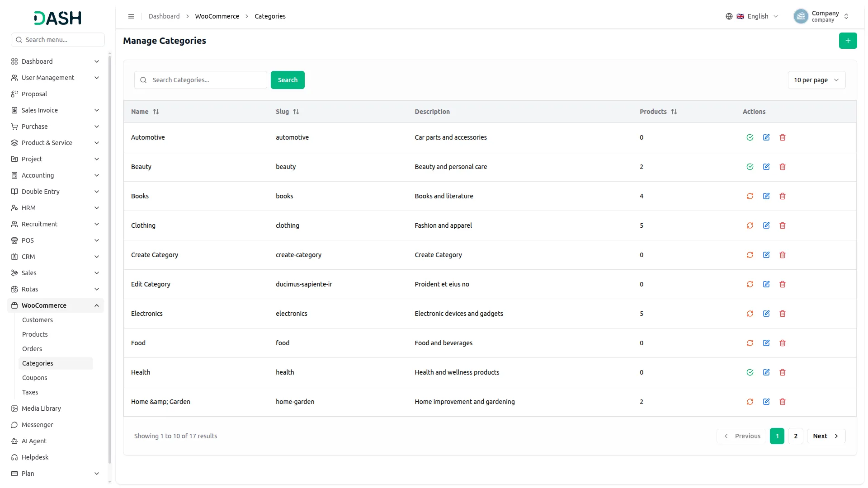Sync the Home & Garden category
868x488 pixels.
[750, 402]
